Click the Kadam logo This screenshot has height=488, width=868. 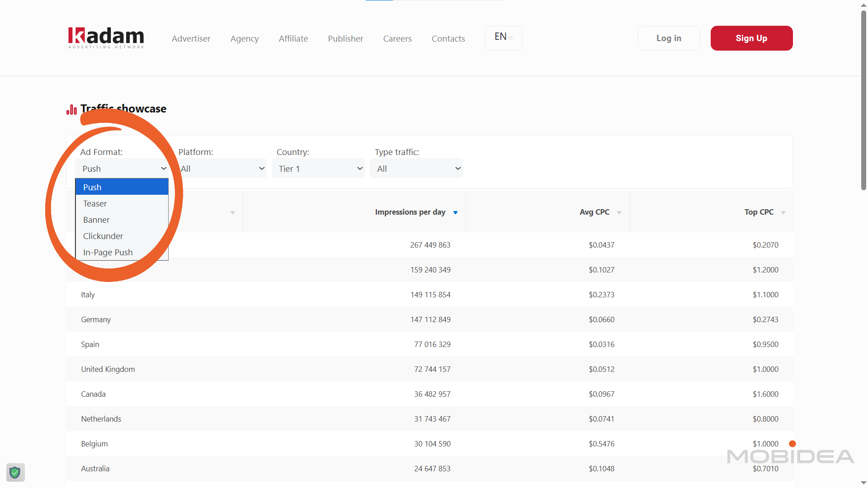click(106, 38)
